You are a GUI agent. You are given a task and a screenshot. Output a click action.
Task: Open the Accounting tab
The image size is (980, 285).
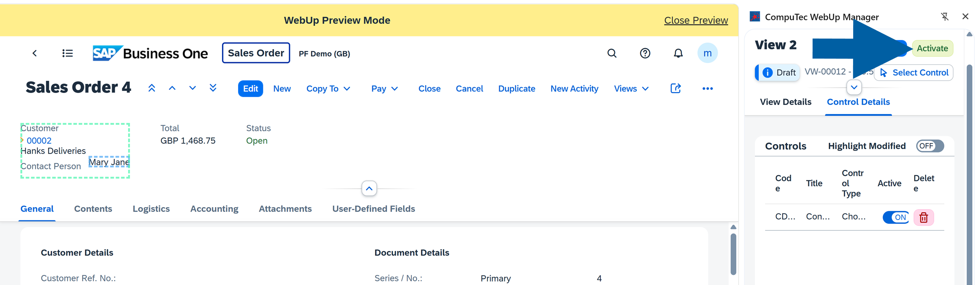[214, 209]
